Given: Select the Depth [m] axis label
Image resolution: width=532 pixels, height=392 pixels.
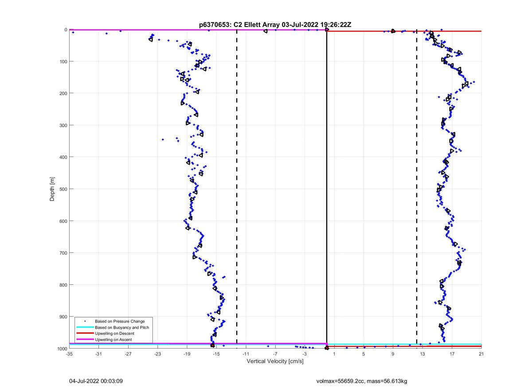Looking at the screenshot, I should (x=52, y=189).
